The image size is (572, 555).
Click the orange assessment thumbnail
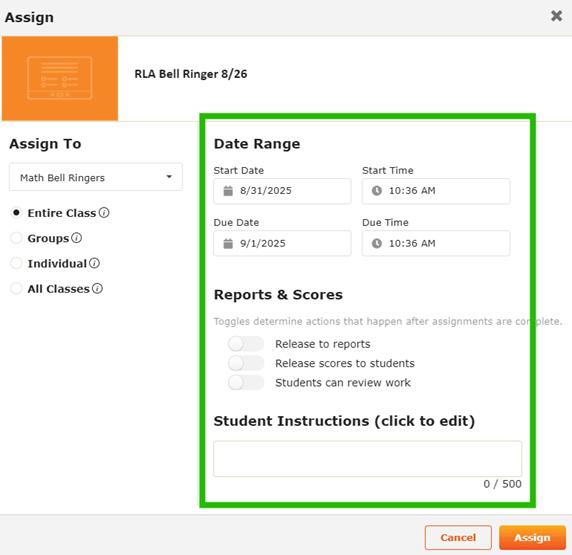[60, 78]
